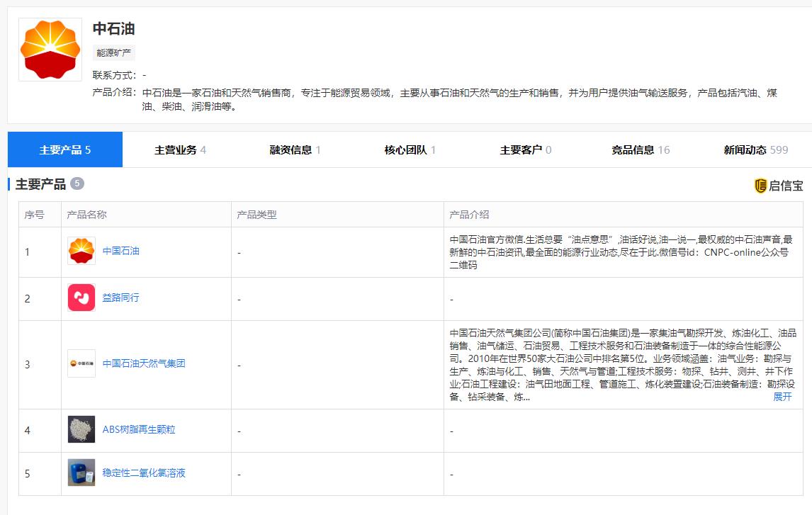Open the 中国石油天然气集团 product link
The height and width of the screenshot is (515, 812).
pos(144,363)
